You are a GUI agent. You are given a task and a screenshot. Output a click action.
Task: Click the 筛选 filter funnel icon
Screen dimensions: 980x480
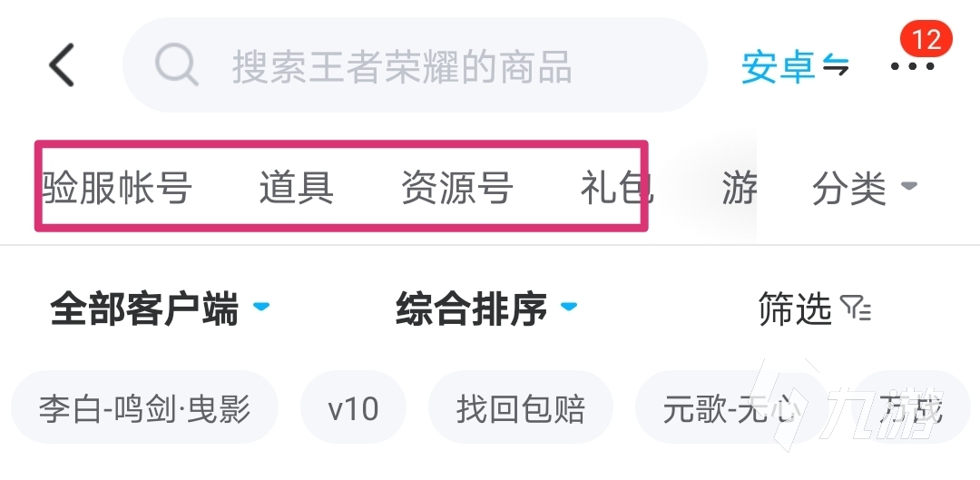coord(856,309)
